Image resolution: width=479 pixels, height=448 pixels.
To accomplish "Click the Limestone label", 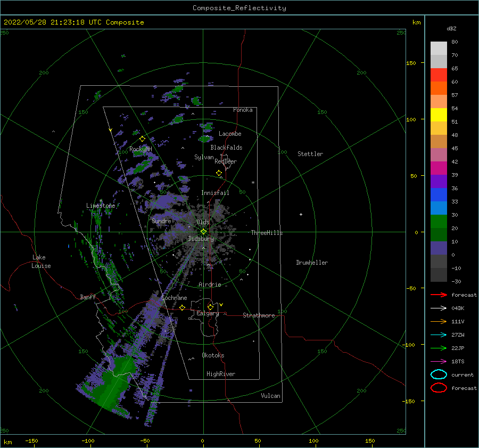I will point(101,206).
